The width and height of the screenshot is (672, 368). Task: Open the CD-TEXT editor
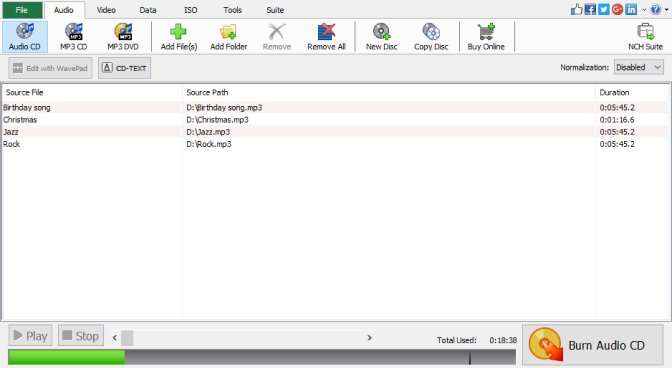pyautogui.click(x=124, y=68)
